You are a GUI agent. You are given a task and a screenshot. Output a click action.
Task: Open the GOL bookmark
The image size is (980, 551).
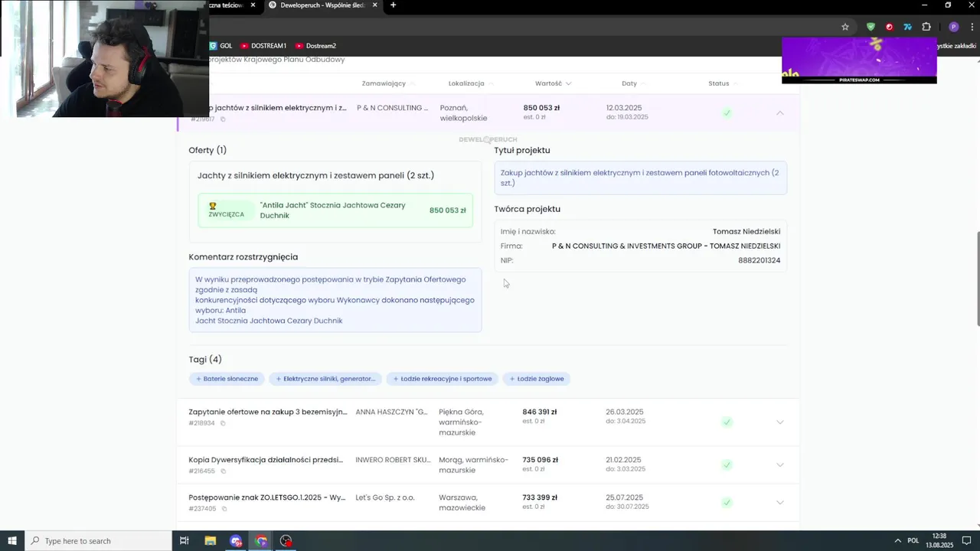[x=221, y=46]
